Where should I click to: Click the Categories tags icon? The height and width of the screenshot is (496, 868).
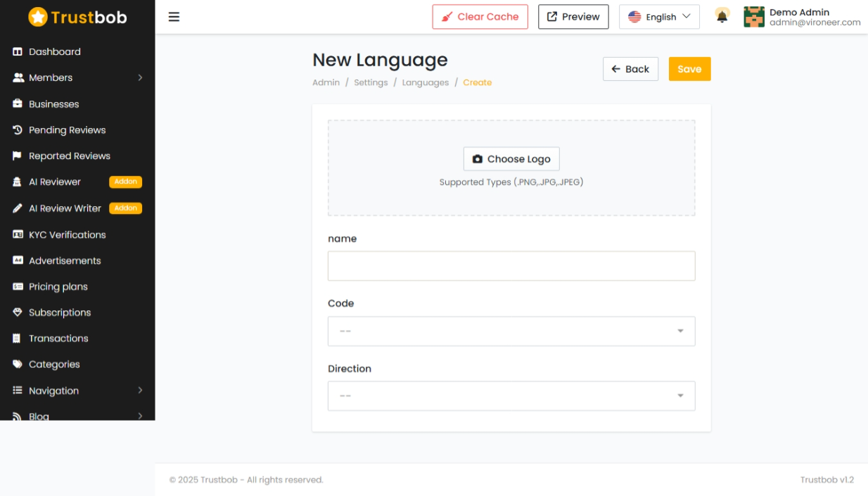click(x=18, y=364)
